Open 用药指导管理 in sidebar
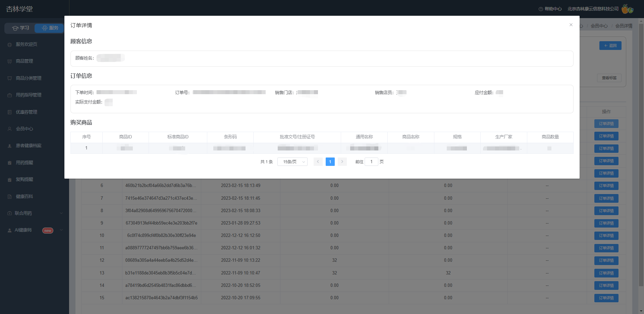Image resolution: width=644 pixels, height=314 pixels. (x=29, y=95)
